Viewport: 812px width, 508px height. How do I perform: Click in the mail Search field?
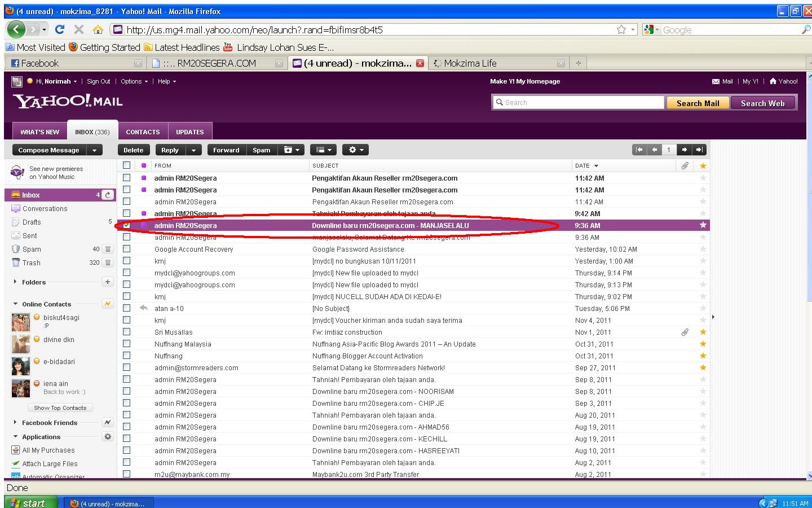point(578,102)
